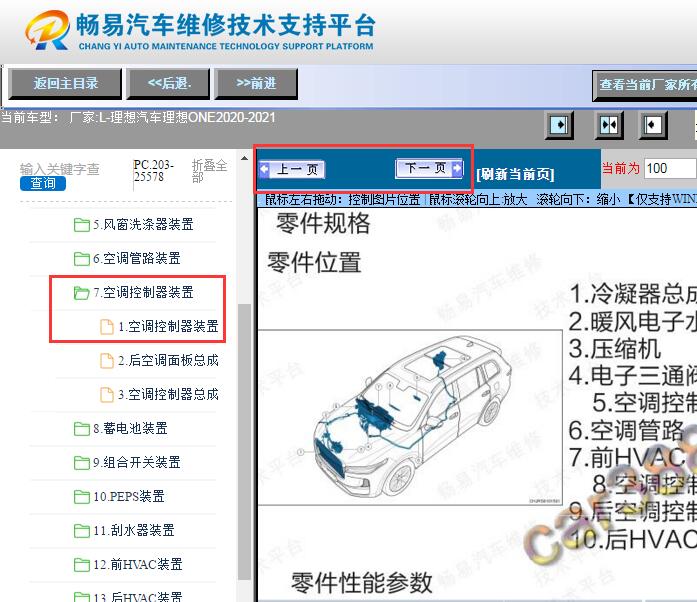Click list item 3.压缩机

(615, 349)
